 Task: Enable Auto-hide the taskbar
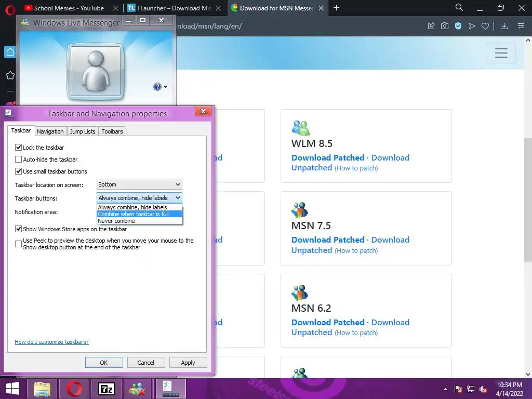coord(18,159)
